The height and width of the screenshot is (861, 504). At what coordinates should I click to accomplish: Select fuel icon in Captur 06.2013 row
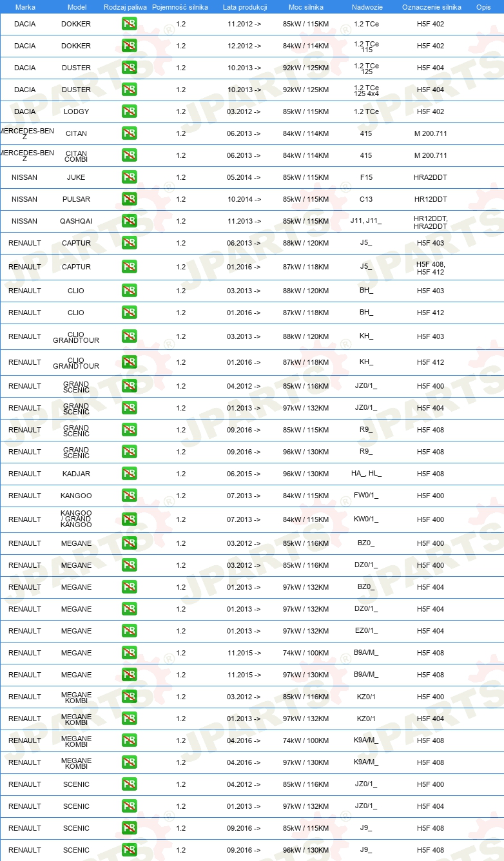click(129, 243)
